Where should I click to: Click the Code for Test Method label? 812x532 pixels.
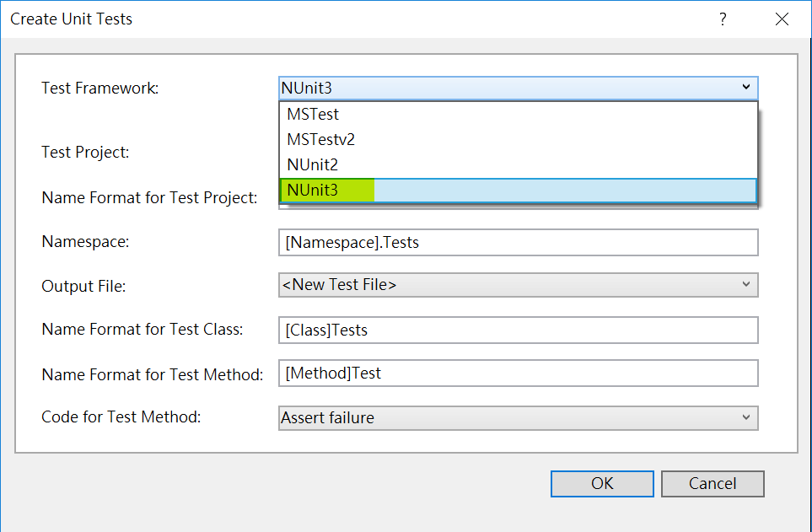(x=121, y=416)
